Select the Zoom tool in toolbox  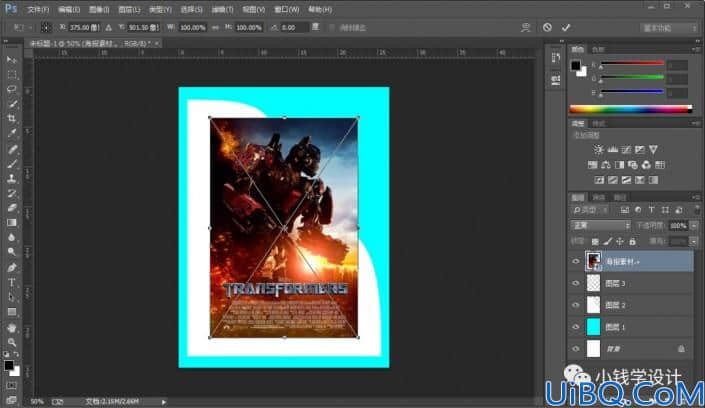coord(12,342)
